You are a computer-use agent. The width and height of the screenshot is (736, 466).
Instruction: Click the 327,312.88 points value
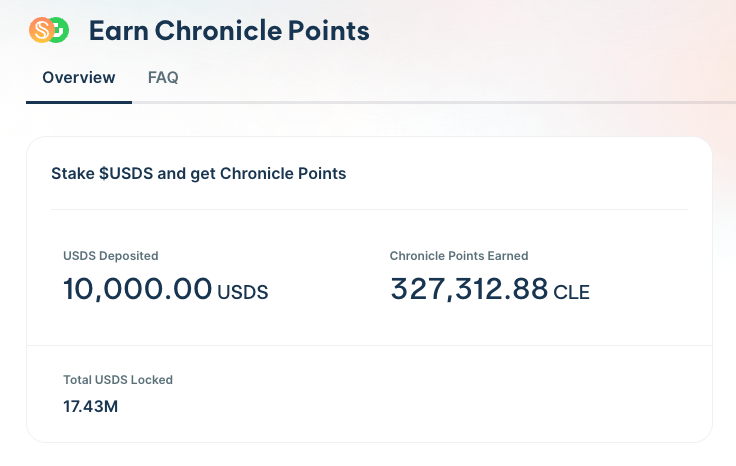click(x=469, y=290)
